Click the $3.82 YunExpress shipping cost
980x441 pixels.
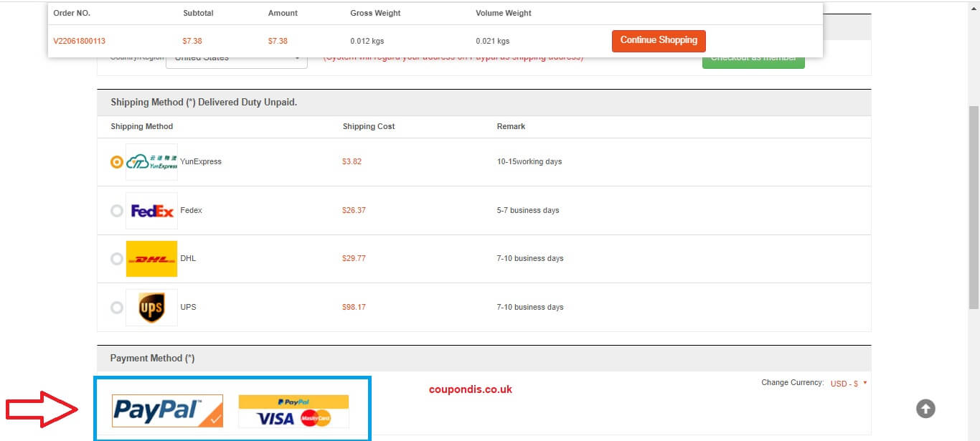tap(352, 162)
